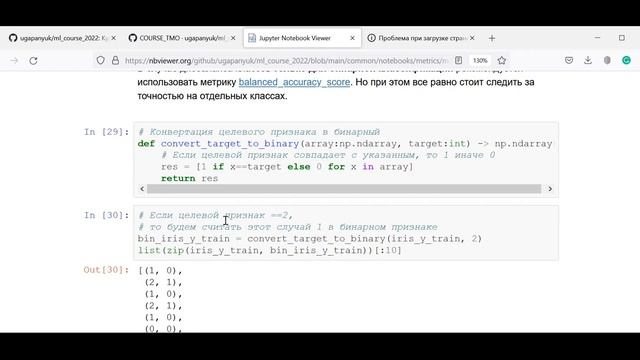
Task: Close the Проблема при загрузке tab
Action: (x=472, y=38)
